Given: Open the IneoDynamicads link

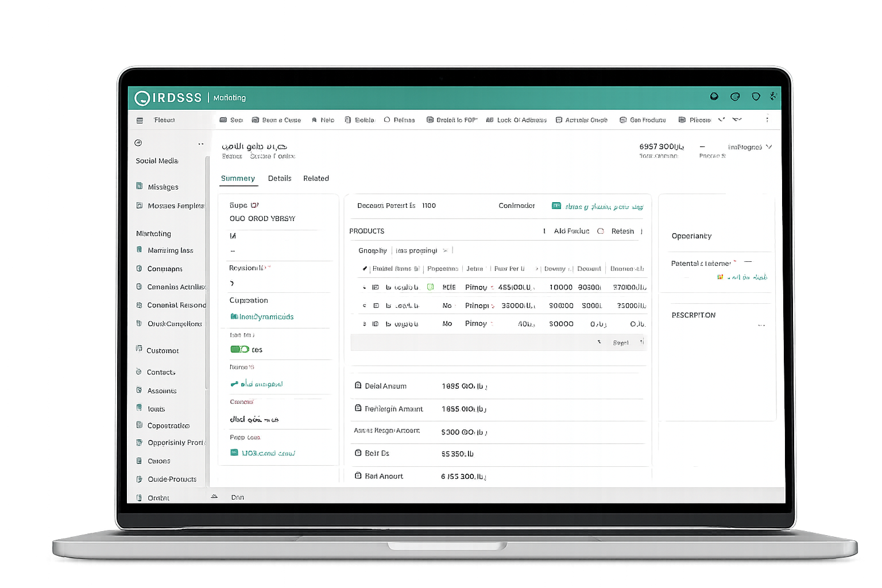Looking at the screenshot, I should point(262,317).
